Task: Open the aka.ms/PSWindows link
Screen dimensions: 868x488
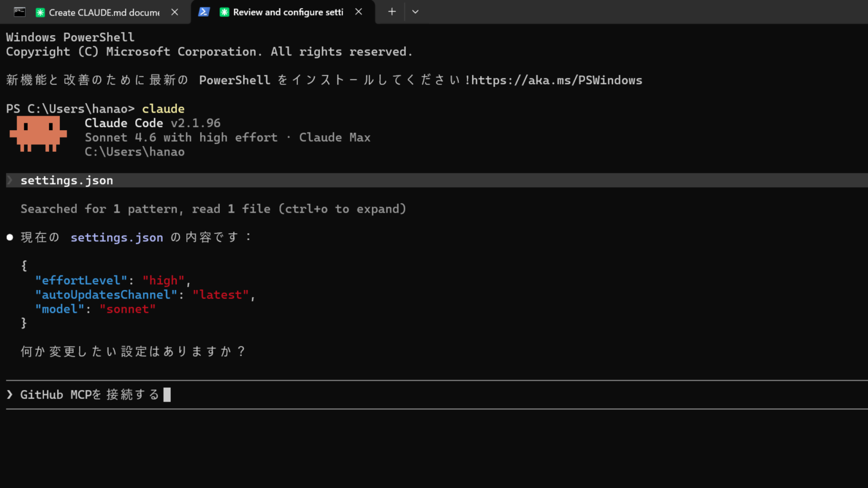Action: click(555, 80)
